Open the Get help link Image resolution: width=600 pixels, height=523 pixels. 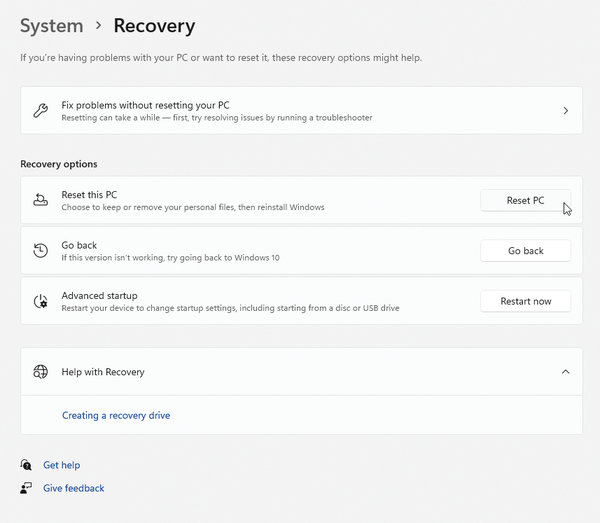point(62,465)
